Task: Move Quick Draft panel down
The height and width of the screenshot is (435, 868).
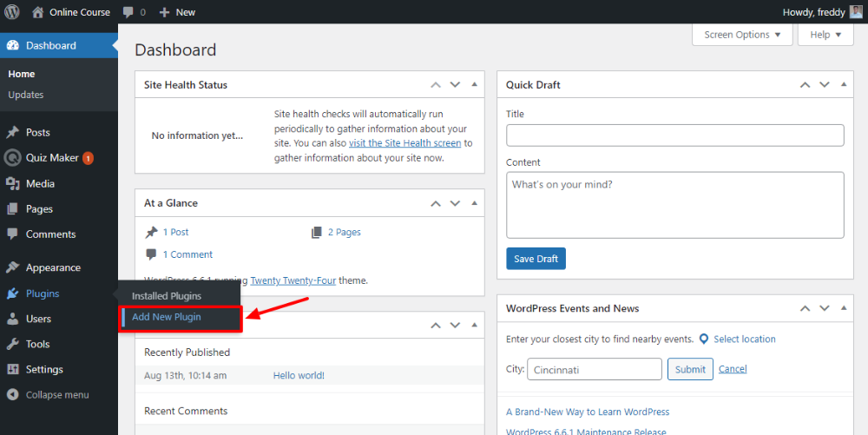Action: tap(825, 85)
